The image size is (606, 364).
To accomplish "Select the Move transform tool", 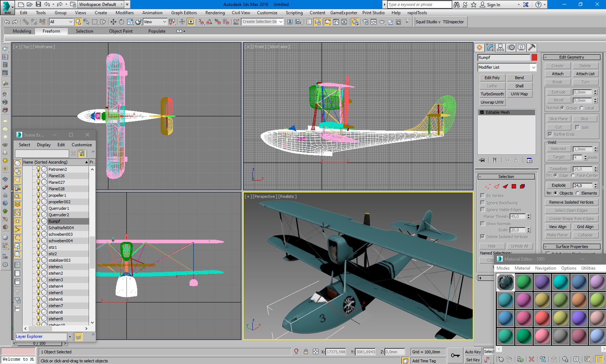I will [x=113, y=22].
